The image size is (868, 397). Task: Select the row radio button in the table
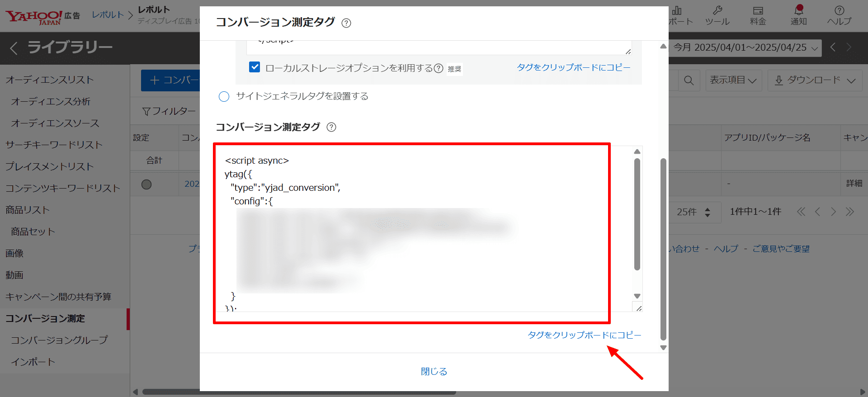(x=146, y=184)
